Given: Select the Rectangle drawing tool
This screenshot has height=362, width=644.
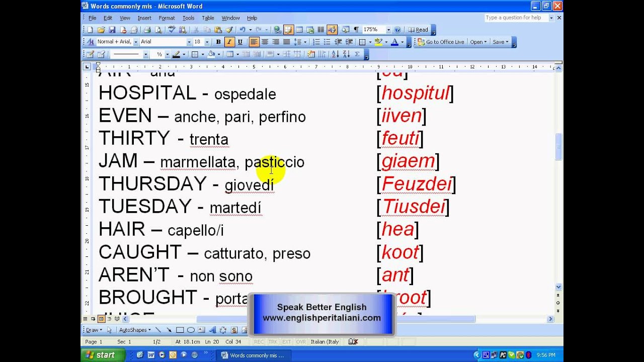Looking at the screenshot, I should (x=180, y=330).
